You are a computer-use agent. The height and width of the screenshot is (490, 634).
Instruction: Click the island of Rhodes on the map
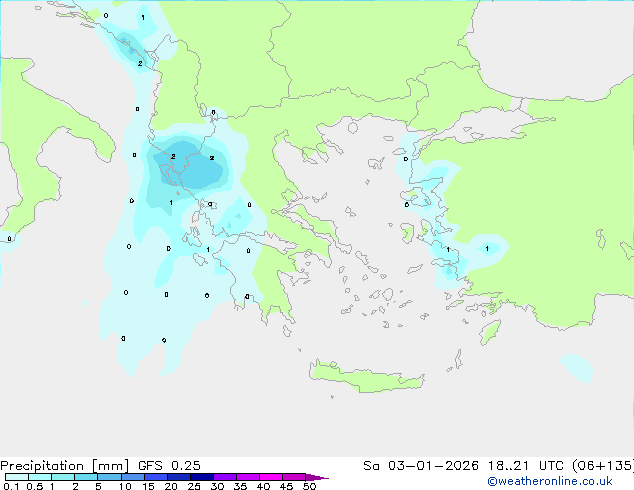tap(490, 332)
